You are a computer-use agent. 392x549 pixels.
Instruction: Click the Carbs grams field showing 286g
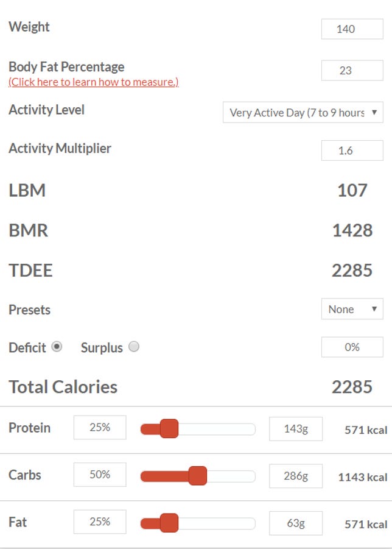point(296,476)
